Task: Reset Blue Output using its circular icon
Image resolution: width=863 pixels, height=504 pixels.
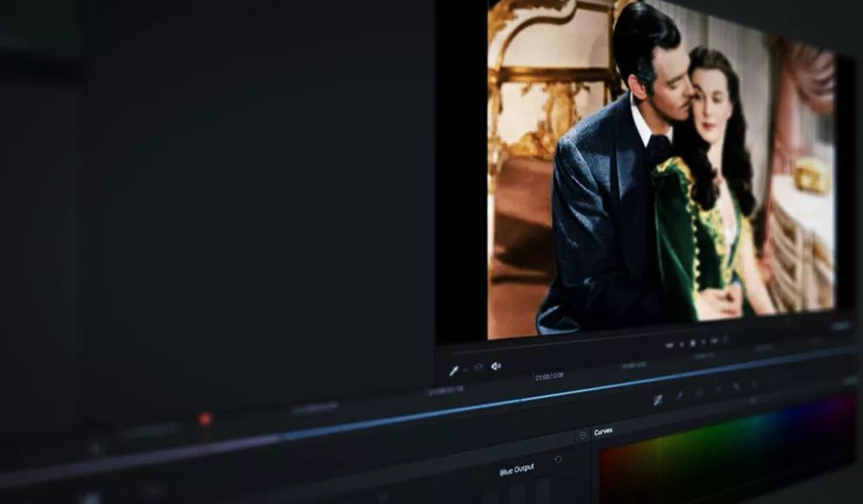Action: point(557,459)
